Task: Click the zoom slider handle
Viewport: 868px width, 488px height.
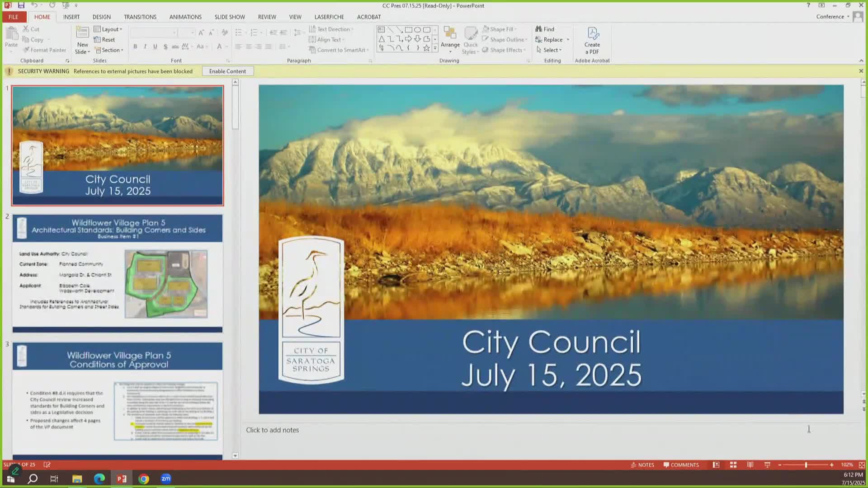Action: coord(806,465)
